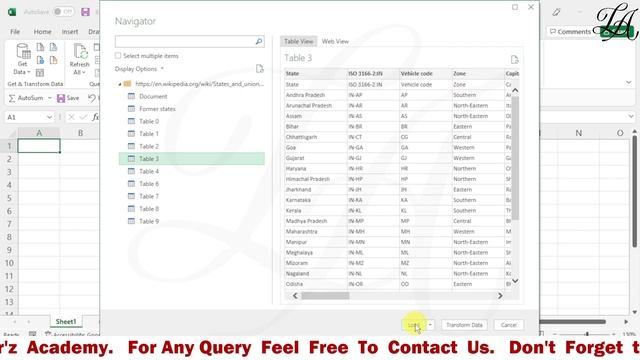
Task: Click worksheet vertical scrollbar
Action: (634, 191)
